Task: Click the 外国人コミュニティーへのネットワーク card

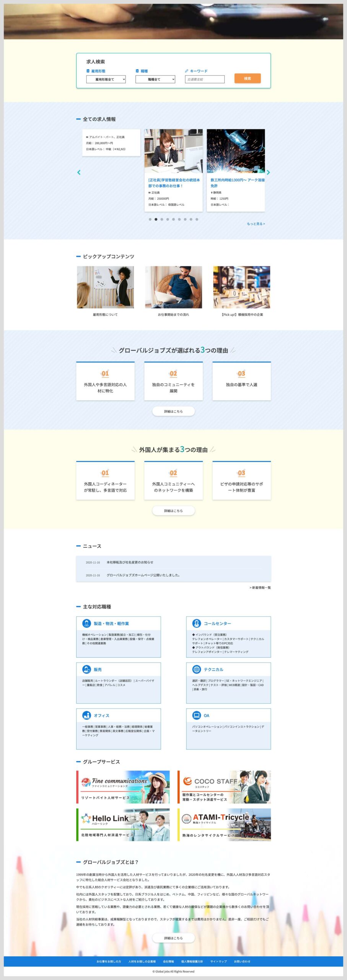Action: 173,480
